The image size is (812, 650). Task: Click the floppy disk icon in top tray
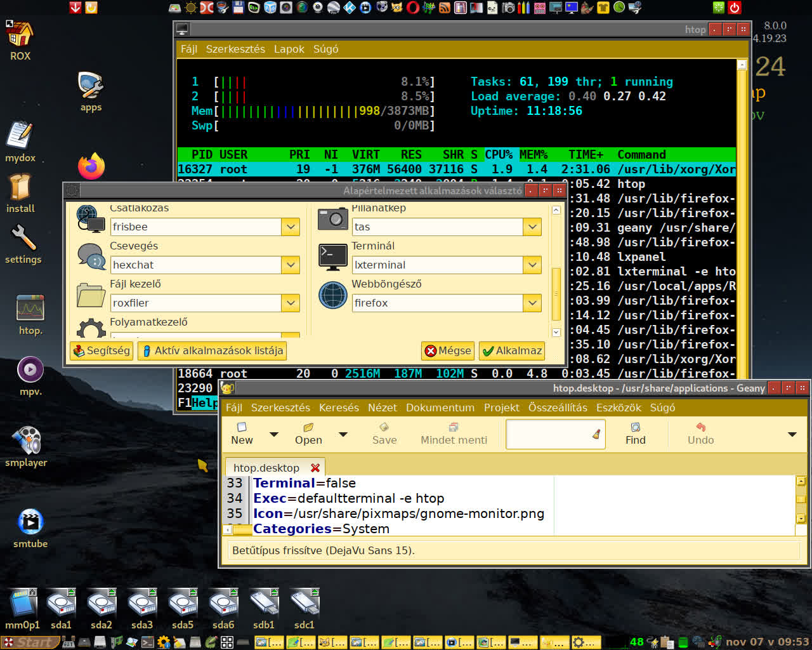click(239, 8)
